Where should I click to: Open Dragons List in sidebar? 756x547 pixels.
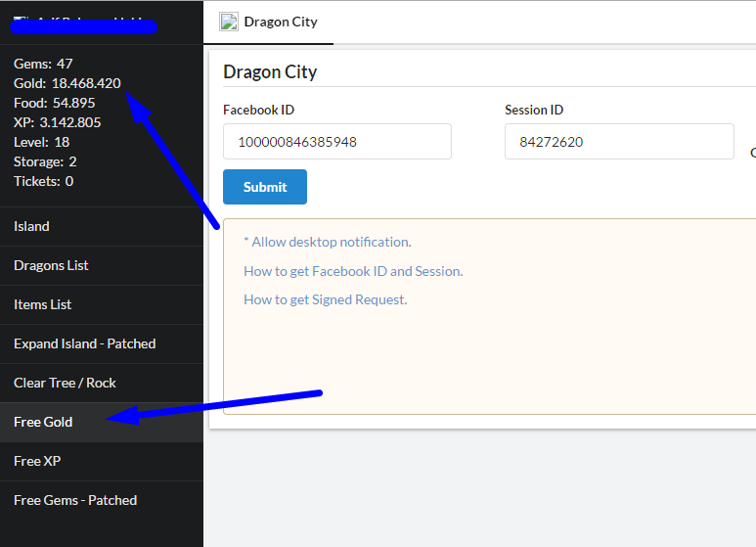click(x=102, y=265)
